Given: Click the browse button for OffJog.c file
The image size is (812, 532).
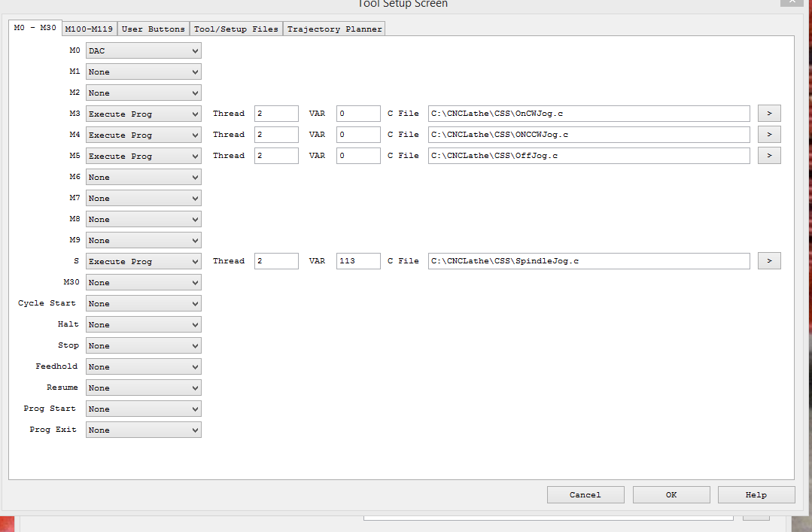Looking at the screenshot, I should click(x=768, y=156).
